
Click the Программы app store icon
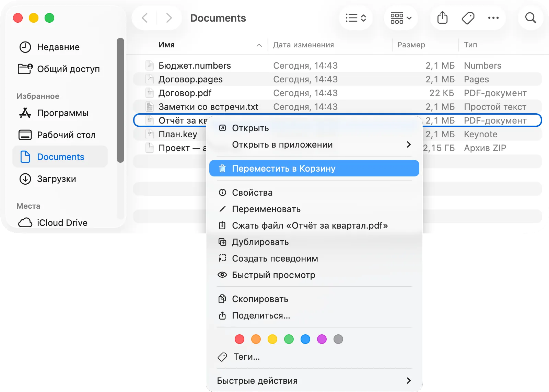[x=25, y=113]
